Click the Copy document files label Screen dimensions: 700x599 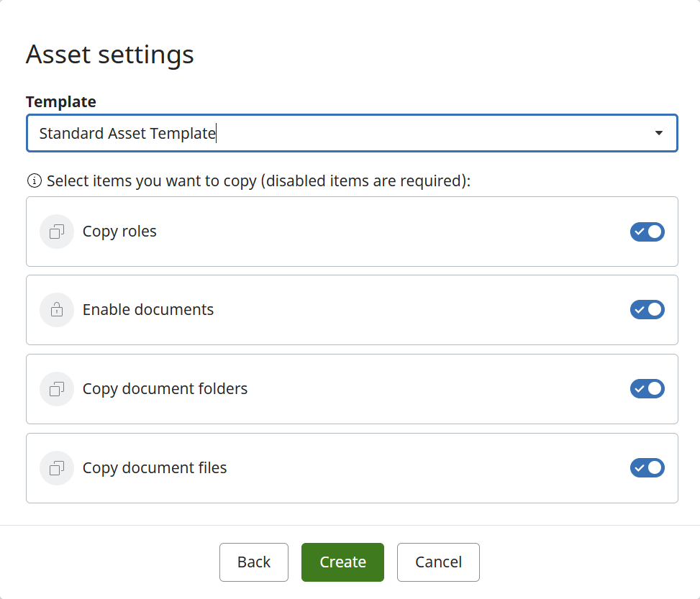[x=155, y=468]
